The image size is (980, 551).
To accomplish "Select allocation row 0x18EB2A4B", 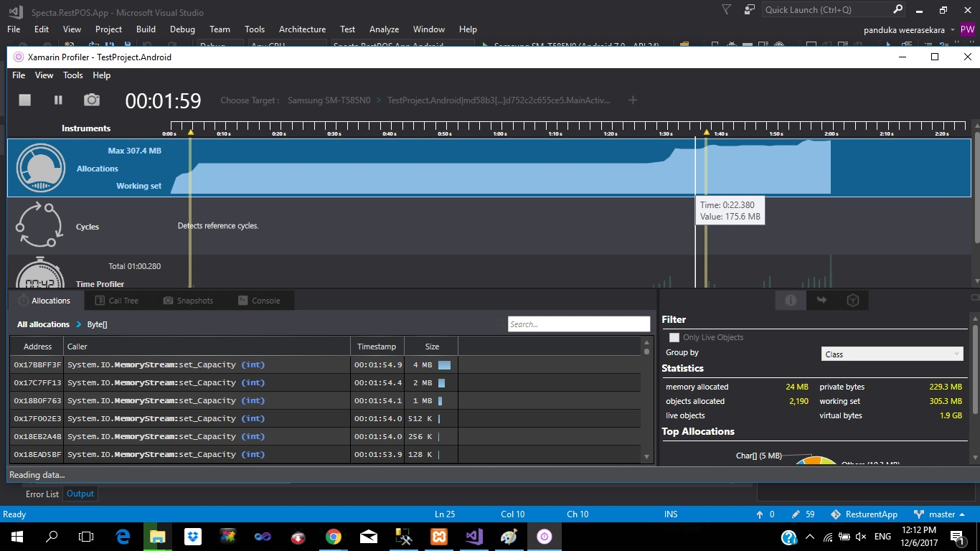I will 326,436.
